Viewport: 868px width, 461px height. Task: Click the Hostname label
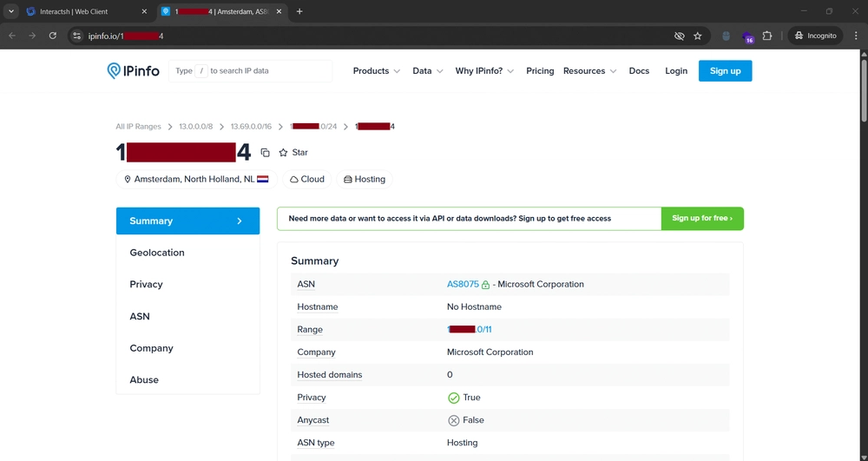(x=317, y=306)
